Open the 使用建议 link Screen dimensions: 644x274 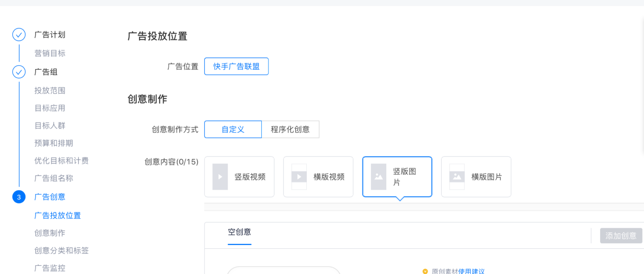(471, 271)
